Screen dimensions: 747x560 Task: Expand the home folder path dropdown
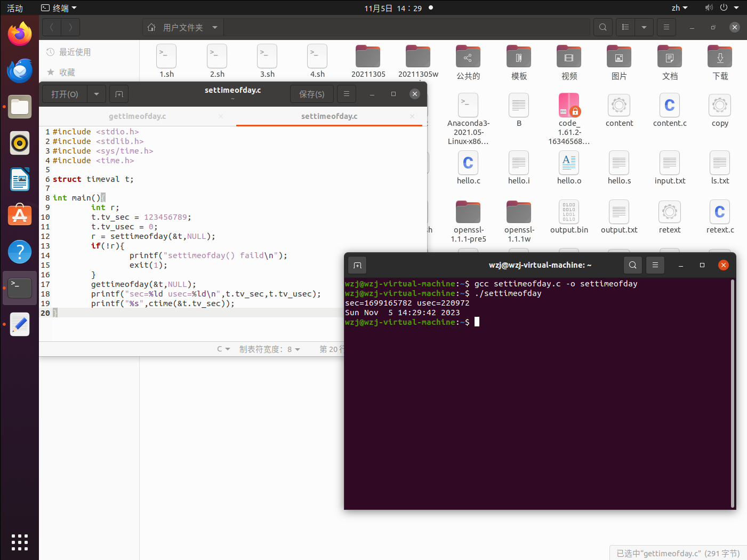[215, 27]
